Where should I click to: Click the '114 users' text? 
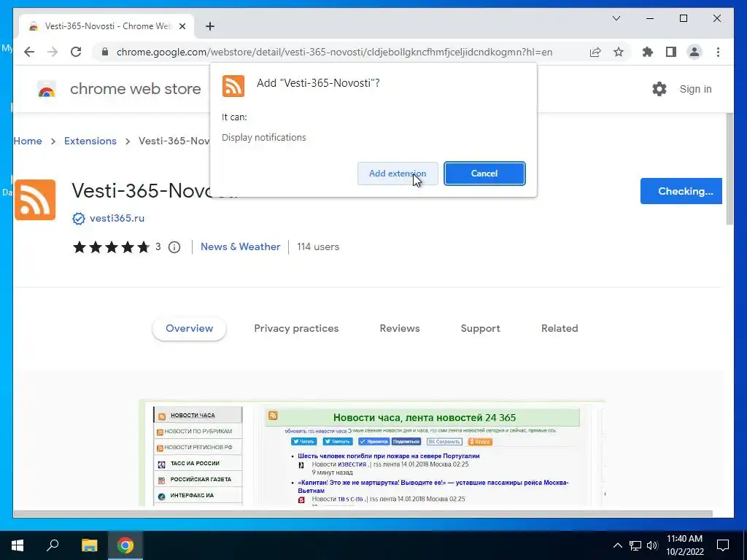(318, 246)
